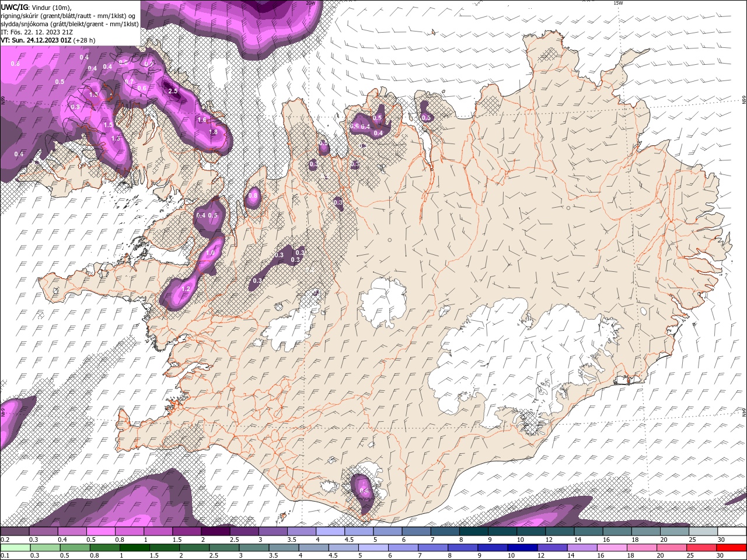Click the '20W' longitude label
This screenshot has height=560, width=747.
tap(310, 2)
